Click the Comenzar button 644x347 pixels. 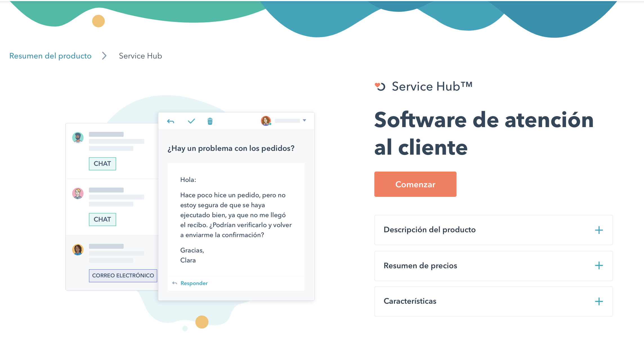[x=415, y=184]
